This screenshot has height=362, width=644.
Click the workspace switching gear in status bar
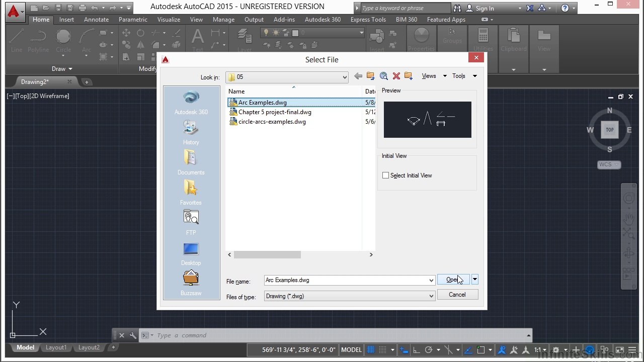556,350
